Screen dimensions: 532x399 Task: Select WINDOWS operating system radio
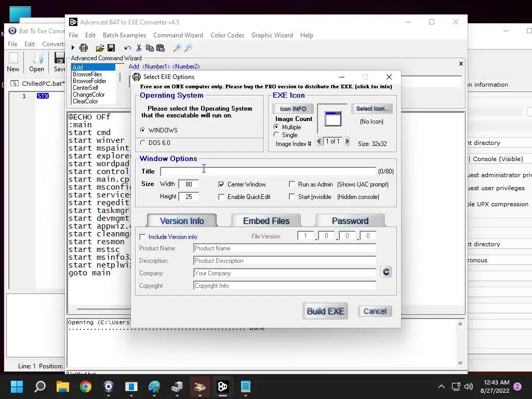(x=142, y=130)
